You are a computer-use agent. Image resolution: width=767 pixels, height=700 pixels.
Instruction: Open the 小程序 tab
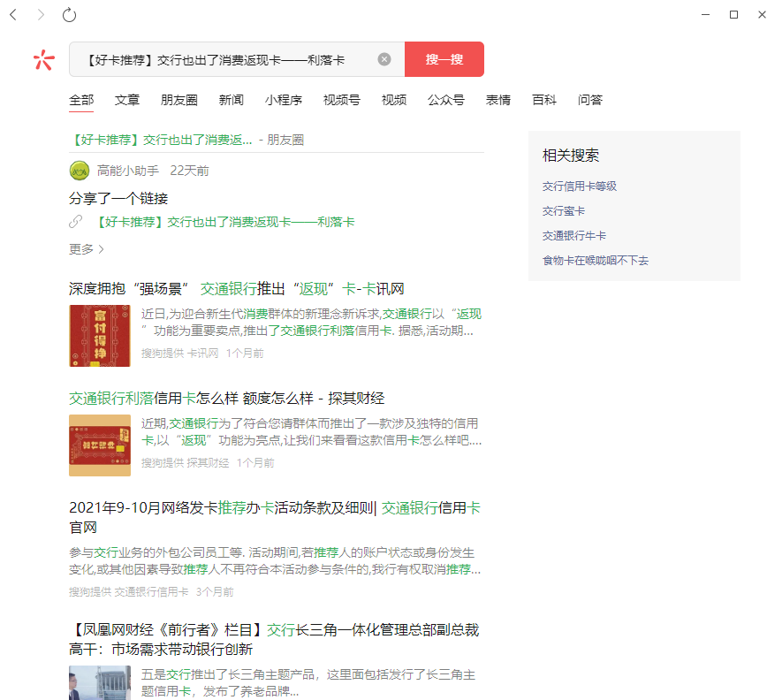tap(284, 100)
